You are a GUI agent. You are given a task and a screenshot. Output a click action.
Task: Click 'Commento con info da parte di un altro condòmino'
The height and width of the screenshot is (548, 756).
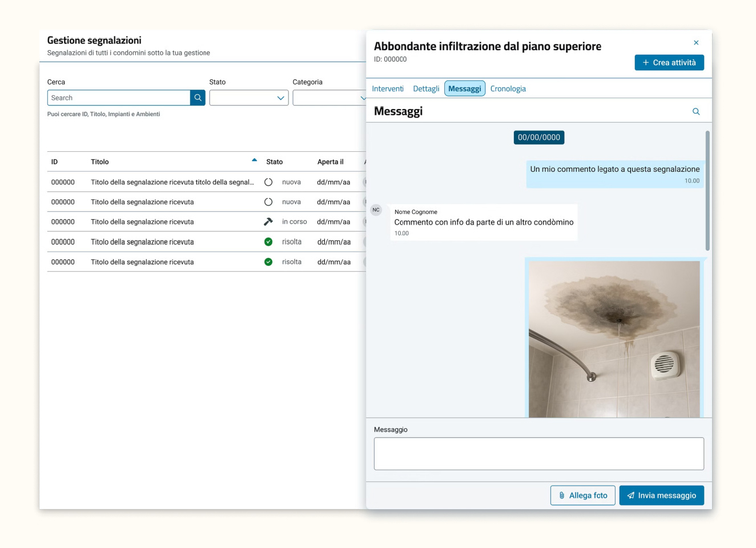point(484,222)
